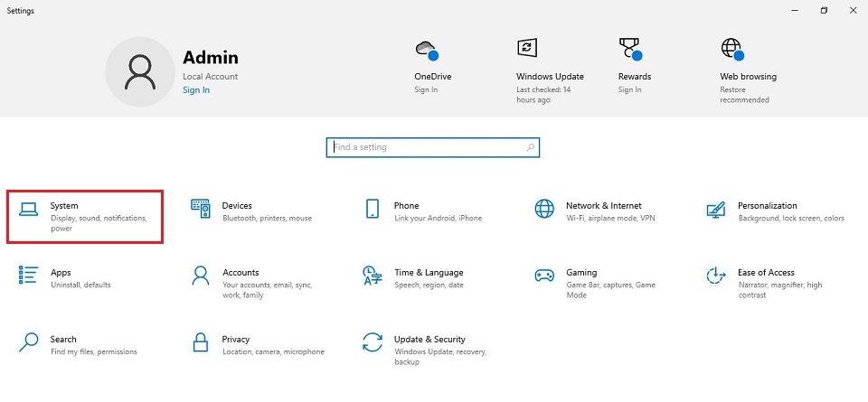Click the Admin profile avatar picture
This screenshot has height=402, width=868.
tap(140, 71)
